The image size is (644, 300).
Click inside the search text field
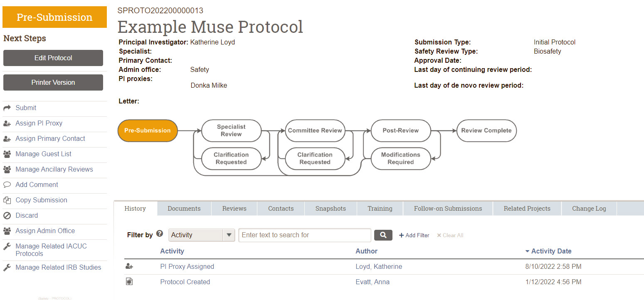[304, 235]
